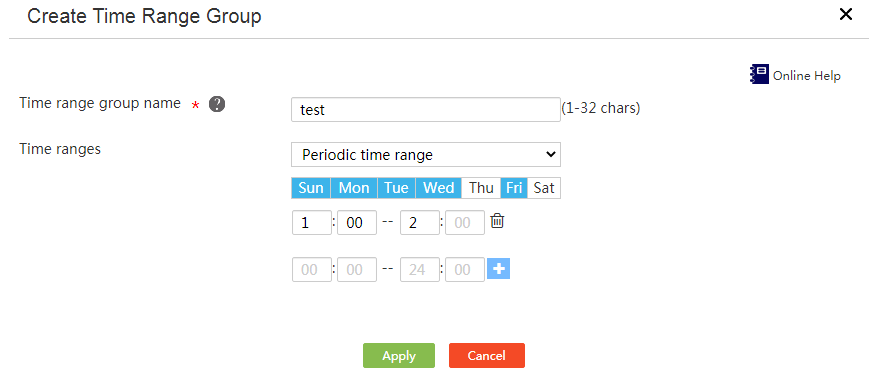
Task: Delete the time range with trash icon
Action: [497, 221]
